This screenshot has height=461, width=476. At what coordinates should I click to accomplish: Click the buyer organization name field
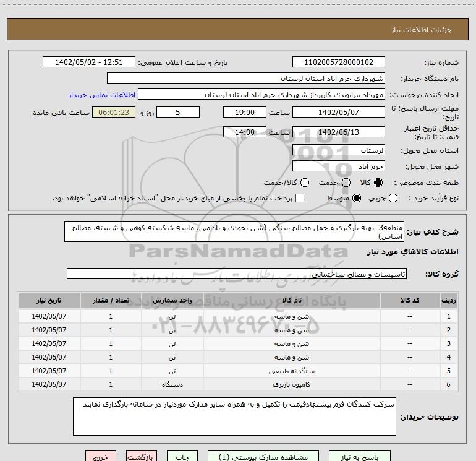pyautogui.click(x=246, y=79)
